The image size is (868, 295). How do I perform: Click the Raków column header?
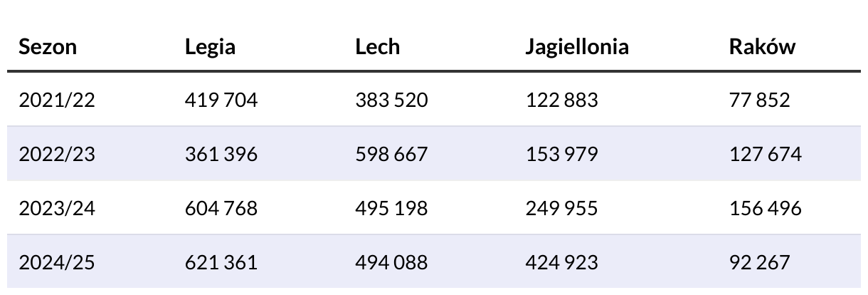click(762, 47)
